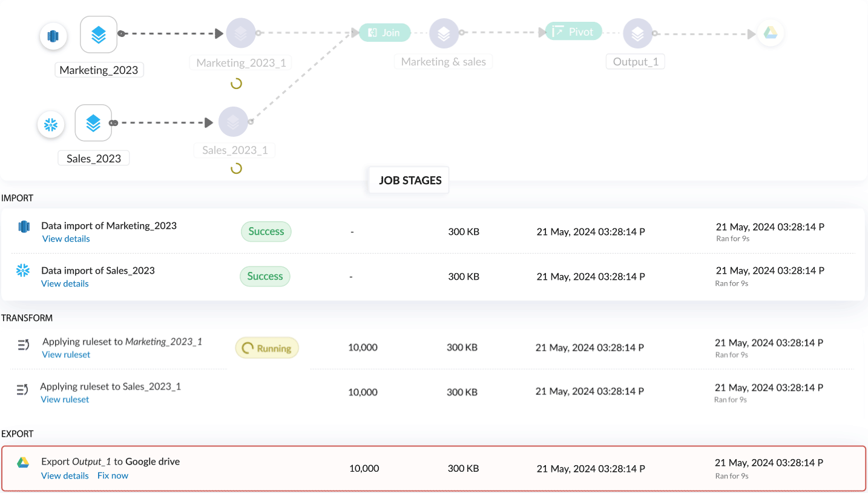Image resolution: width=868 pixels, height=493 pixels.
Task: Click the Sales_2023_1 stage node icon
Action: pyautogui.click(x=234, y=122)
